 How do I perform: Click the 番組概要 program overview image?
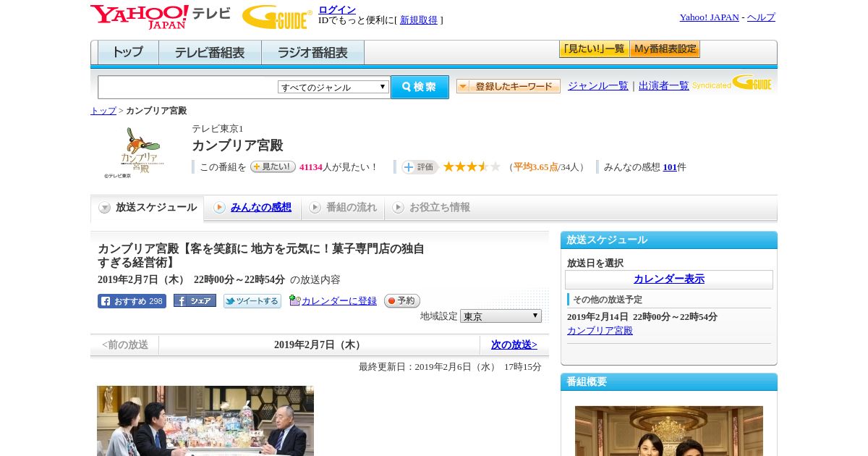coord(669,431)
